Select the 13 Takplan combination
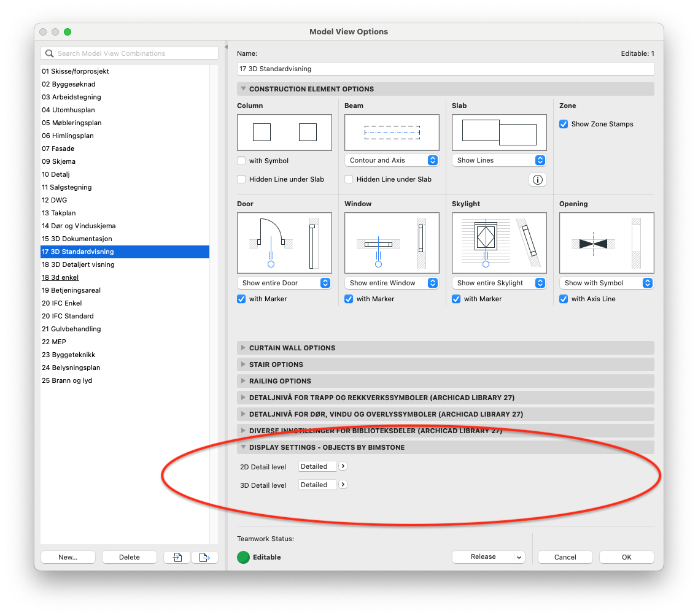Screen dimensions: 698x616 tap(59, 213)
